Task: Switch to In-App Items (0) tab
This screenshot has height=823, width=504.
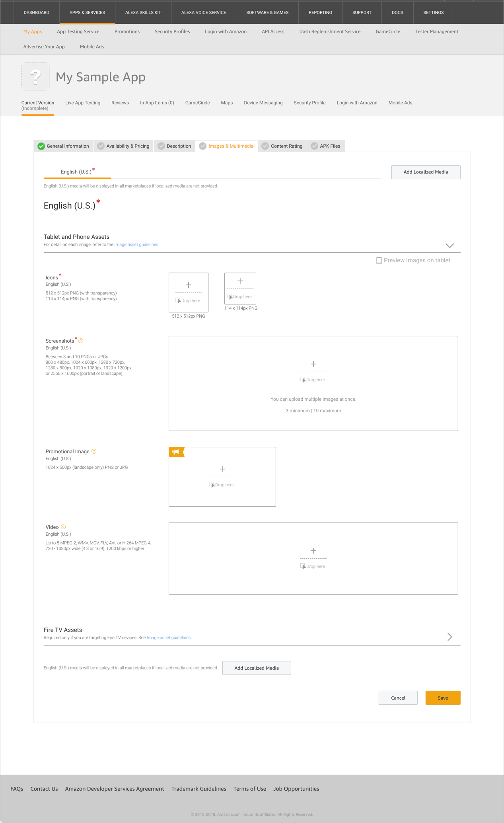Action: pyautogui.click(x=157, y=103)
